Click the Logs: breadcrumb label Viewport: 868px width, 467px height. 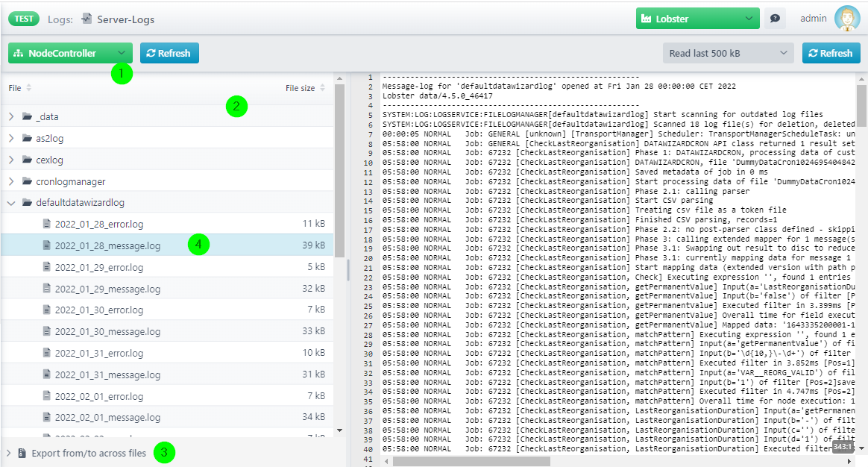click(x=60, y=19)
